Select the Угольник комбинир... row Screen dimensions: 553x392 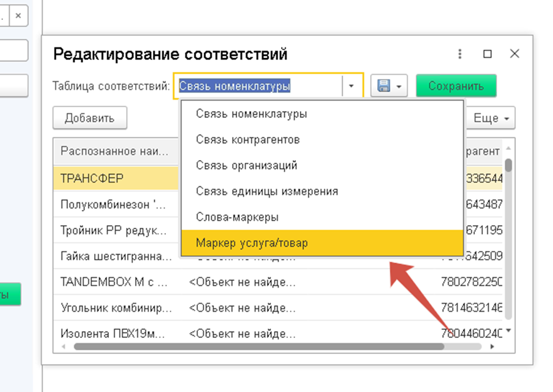[278, 308]
